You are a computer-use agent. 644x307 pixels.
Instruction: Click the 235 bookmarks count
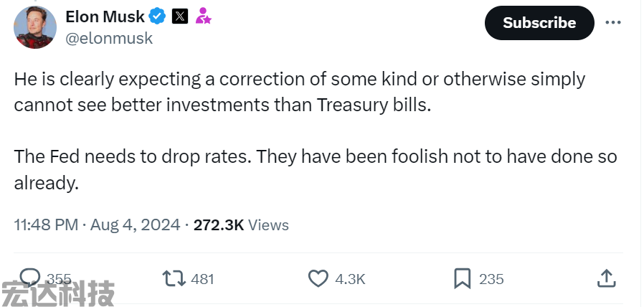point(491,280)
